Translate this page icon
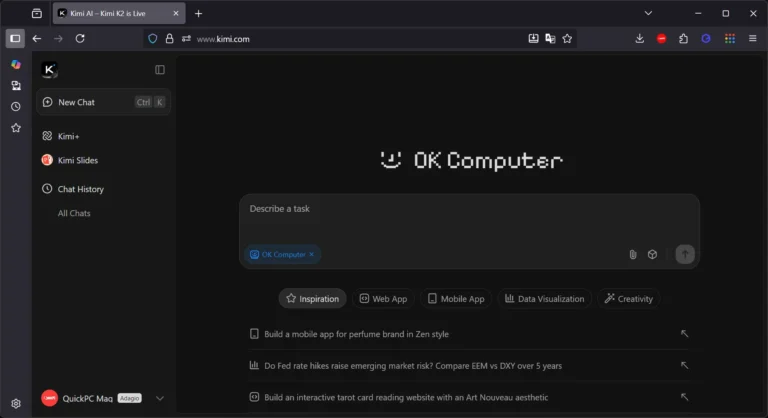 point(550,39)
